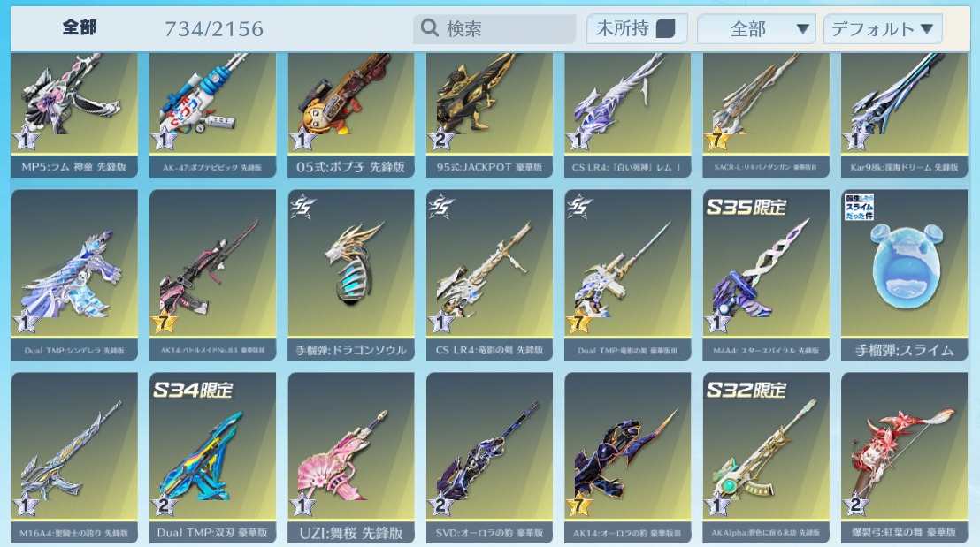
Task: Choose the 手榴弾:スライム grenade skin
Action: (x=904, y=275)
